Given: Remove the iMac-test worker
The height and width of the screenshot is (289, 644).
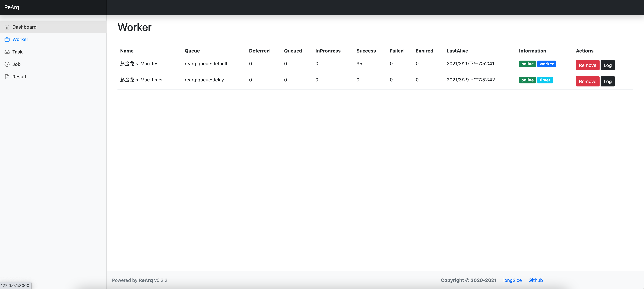Looking at the screenshot, I should (587, 65).
